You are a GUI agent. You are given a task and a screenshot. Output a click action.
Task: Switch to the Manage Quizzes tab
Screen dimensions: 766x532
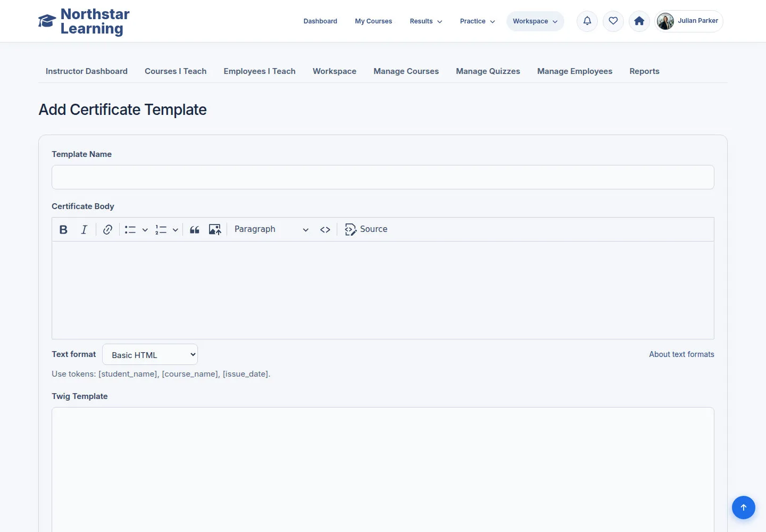[488, 71]
